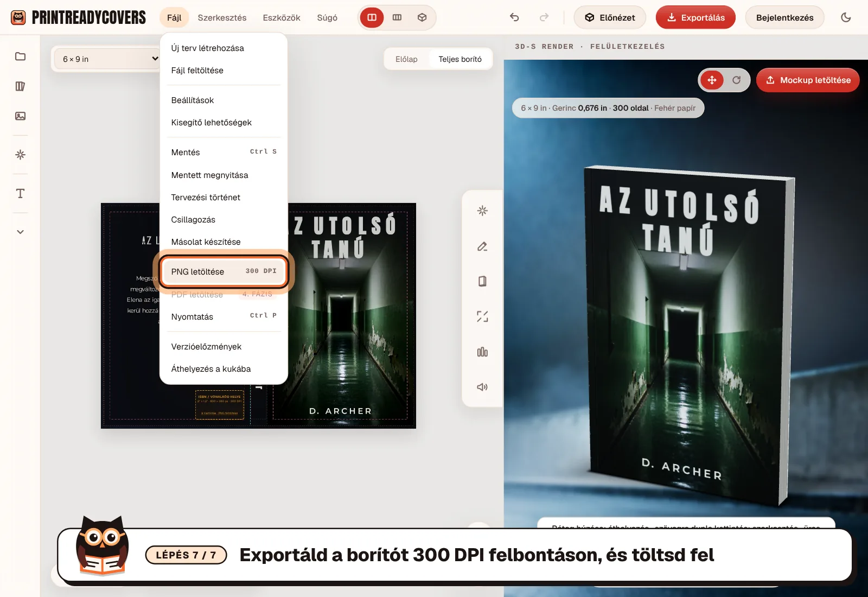The height and width of the screenshot is (597, 868).
Task: Switch to the columns layout view icon
Action: [x=397, y=17]
